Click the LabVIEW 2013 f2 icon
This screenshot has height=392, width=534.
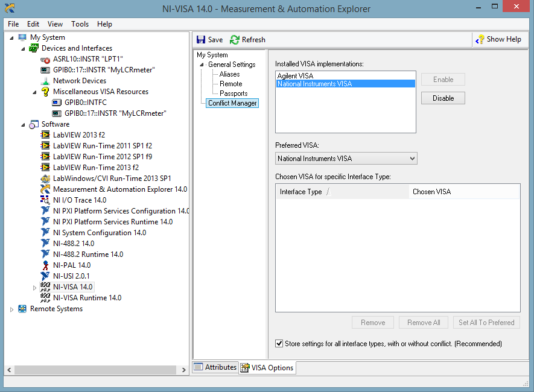tap(45, 135)
